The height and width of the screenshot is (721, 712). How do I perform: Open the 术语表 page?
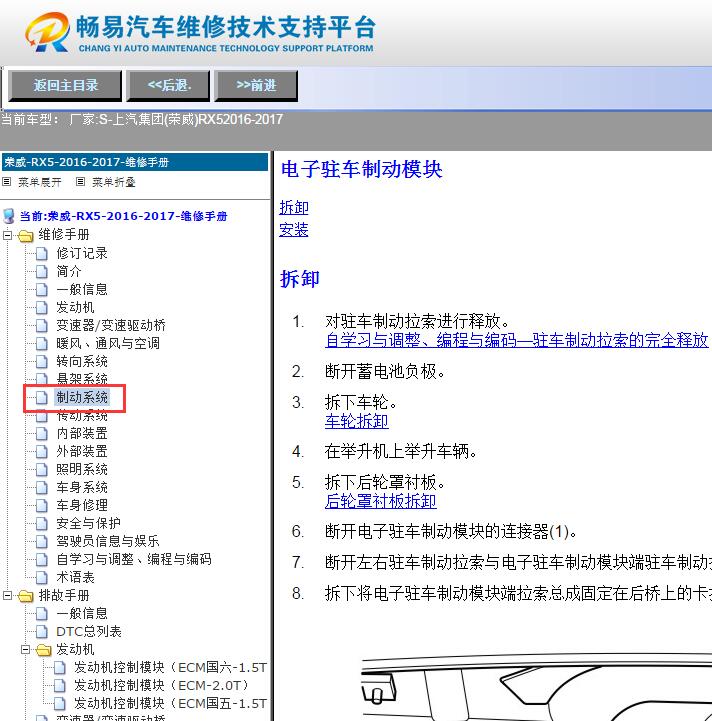click(75, 577)
